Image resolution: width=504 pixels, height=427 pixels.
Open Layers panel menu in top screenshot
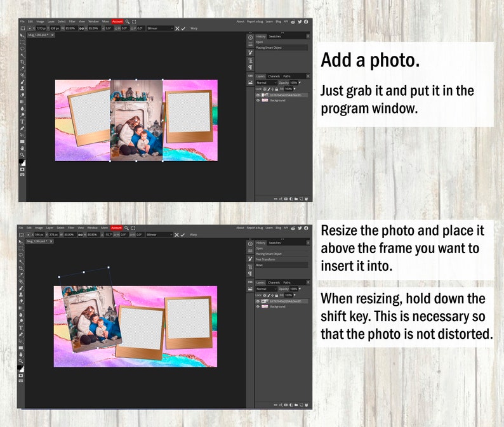[308, 76]
